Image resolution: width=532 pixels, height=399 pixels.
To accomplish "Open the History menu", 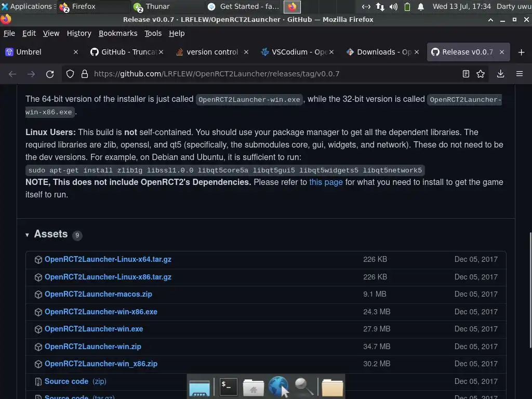I will coord(79,33).
